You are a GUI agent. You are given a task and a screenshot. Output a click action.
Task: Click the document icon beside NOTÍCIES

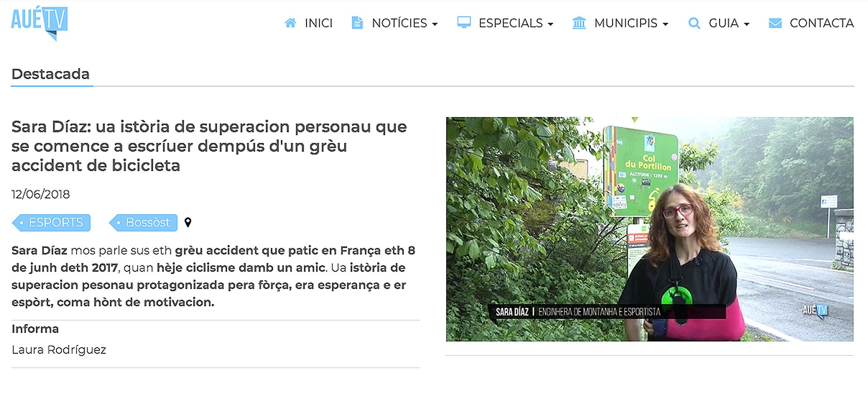point(357,23)
